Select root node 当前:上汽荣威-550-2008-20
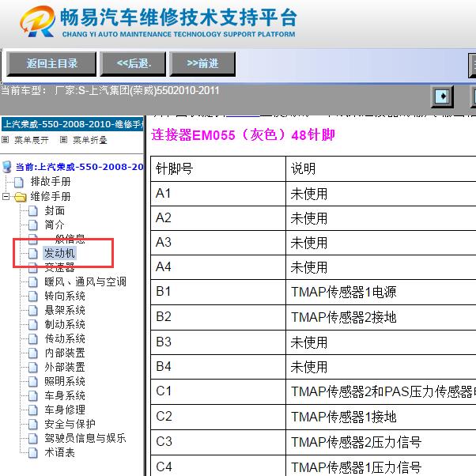Viewport: 476px width, 476px height. tap(80, 167)
